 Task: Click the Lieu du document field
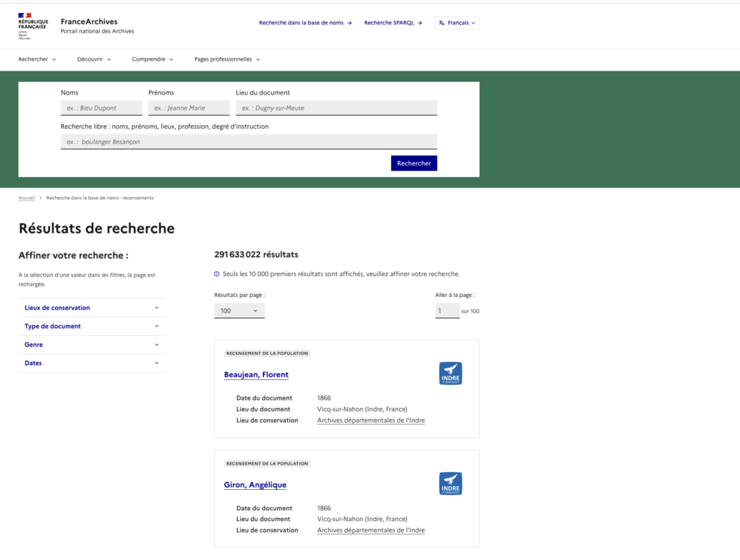(336, 108)
